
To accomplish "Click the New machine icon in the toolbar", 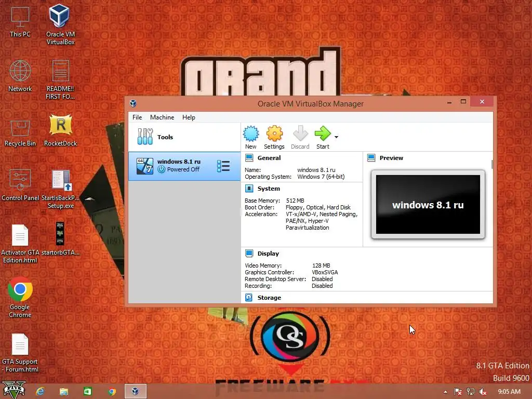I will point(251,137).
